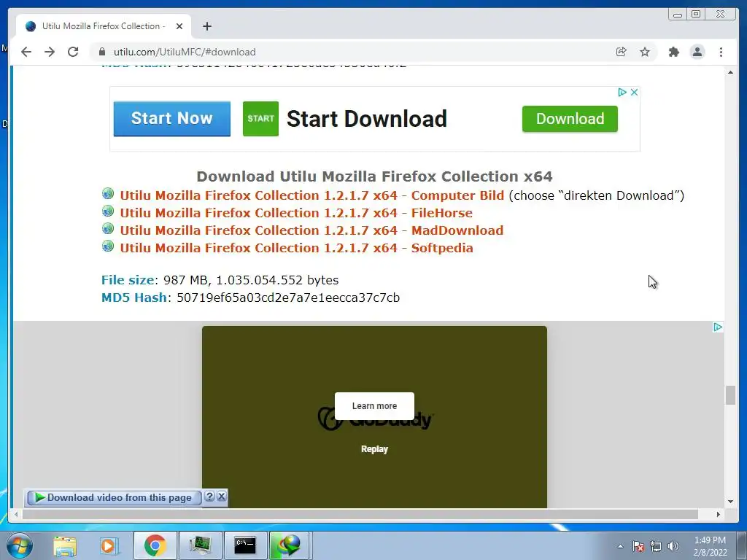This screenshot has height=560, width=747.
Task: Click the vertical scrollbar up arrow
Action: coord(730,72)
